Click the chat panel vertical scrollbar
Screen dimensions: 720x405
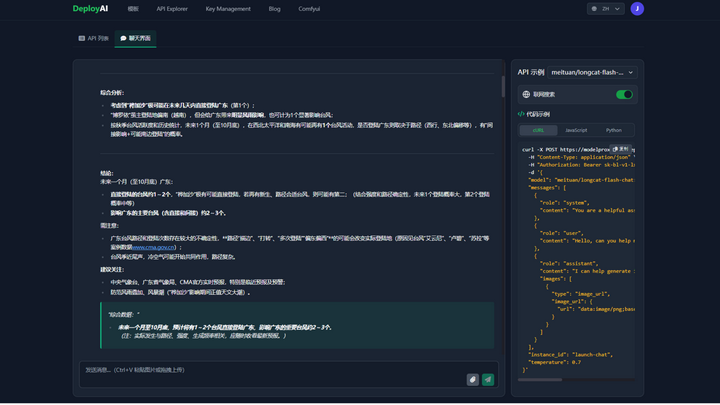[503, 86]
